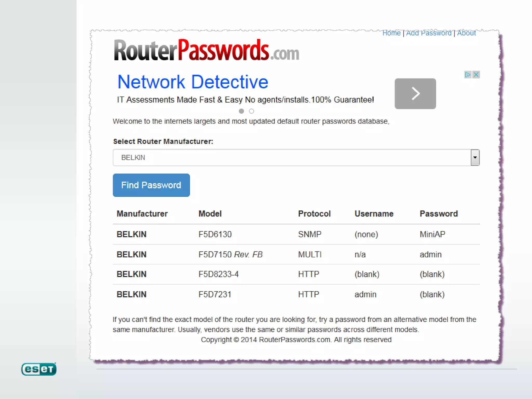532x399 pixels.
Task: Click the admin password for F5D7150
Action: pyautogui.click(x=431, y=255)
